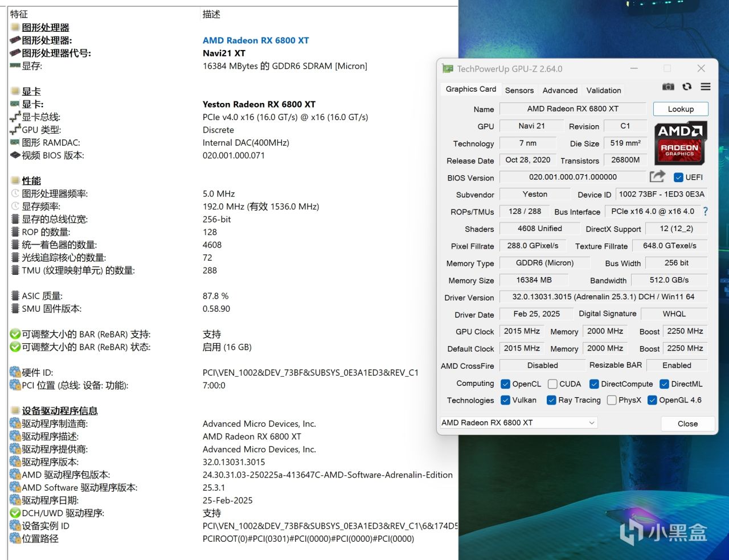Toggle the PhysX checkbox

pos(612,400)
